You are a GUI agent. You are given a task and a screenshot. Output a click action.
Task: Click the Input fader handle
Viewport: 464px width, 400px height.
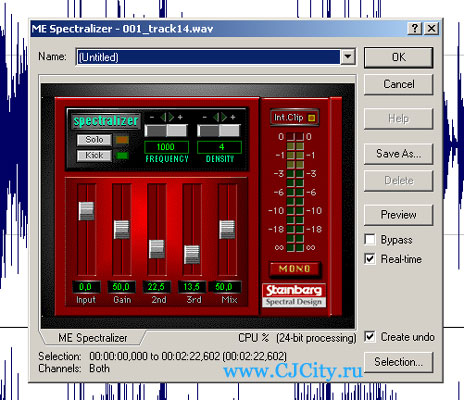pos(86,211)
